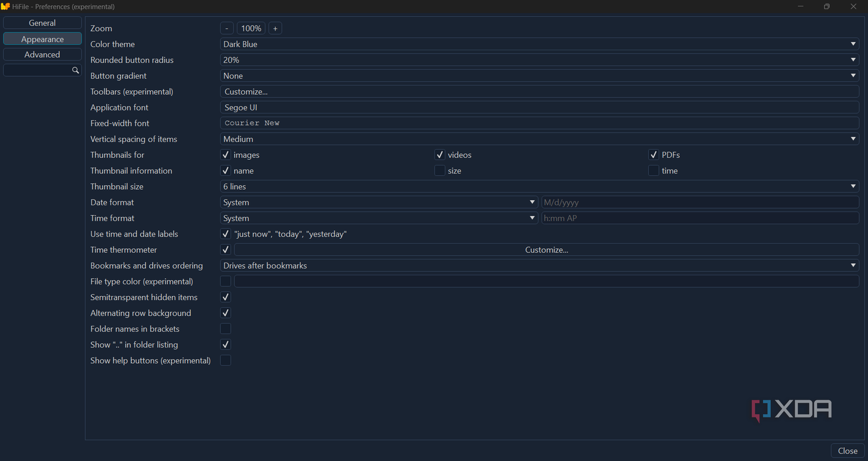
Task: Toggle the time and date labels checkbox
Action: 226,234
